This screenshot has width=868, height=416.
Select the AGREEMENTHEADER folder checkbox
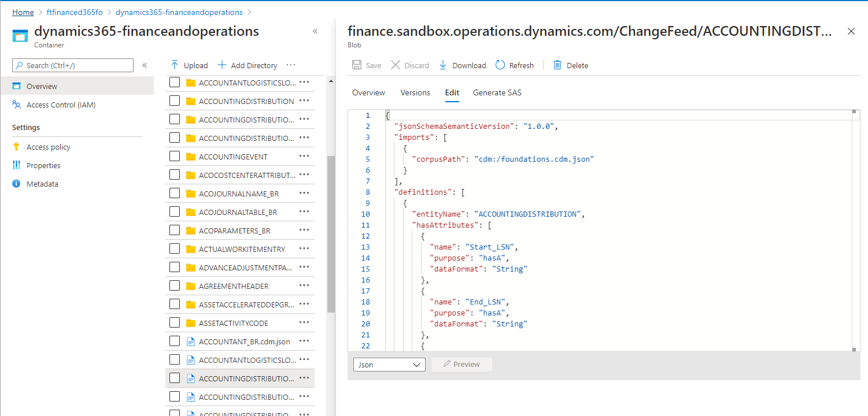[x=174, y=285]
